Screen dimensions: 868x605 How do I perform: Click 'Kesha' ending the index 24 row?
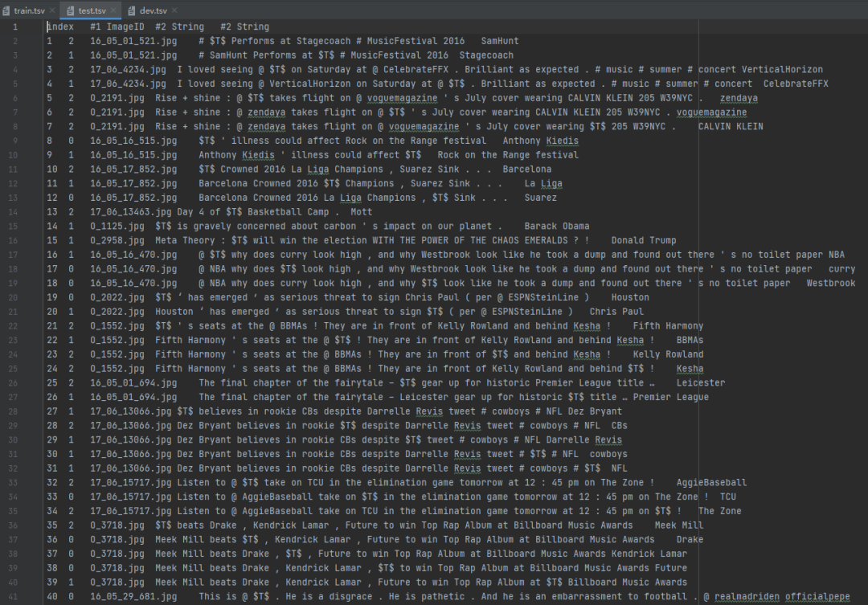690,369
